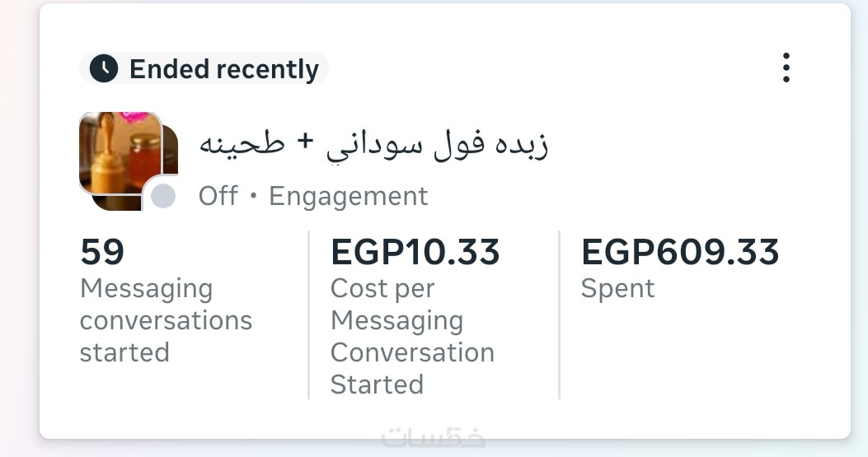Click the "Engagement" objective label
This screenshot has width=868, height=457.
[x=348, y=196]
